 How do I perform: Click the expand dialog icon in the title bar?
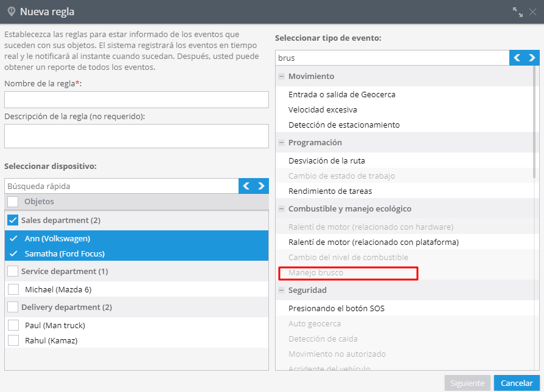(518, 12)
